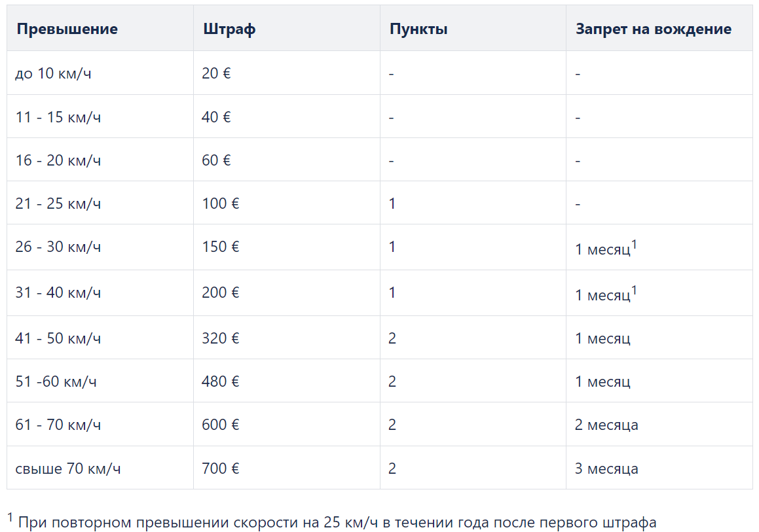Click the "Превышение" column header
This screenshot has width=759, height=532.
click(x=67, y=29)
